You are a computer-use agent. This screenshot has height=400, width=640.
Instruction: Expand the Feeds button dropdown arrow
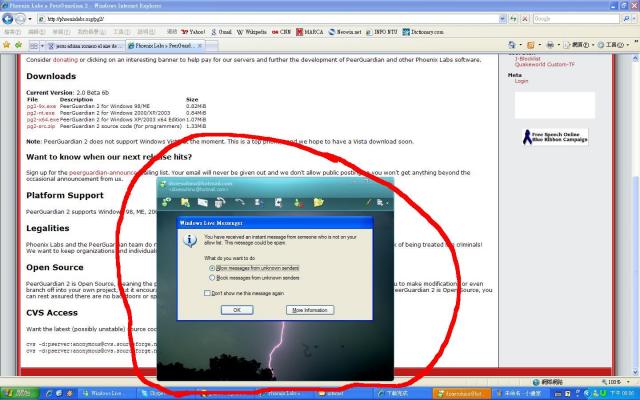[540, 45]
